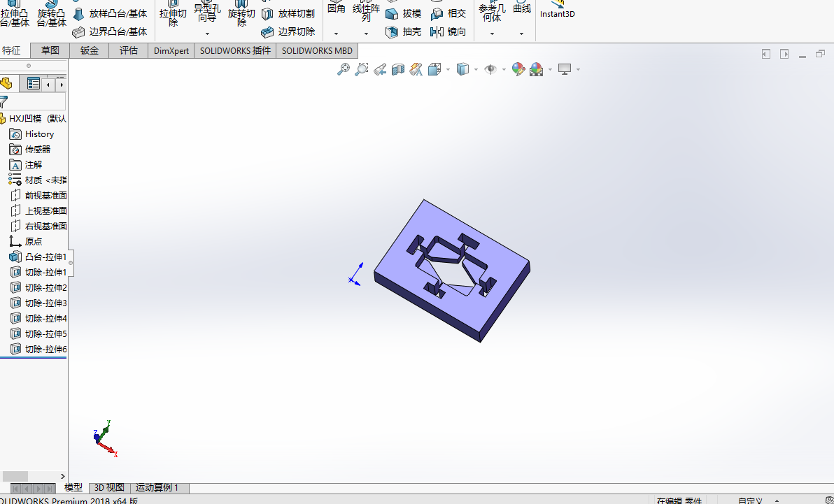
Task: Click the Edit Appearance color ball icon
Action: click(518, 69)
